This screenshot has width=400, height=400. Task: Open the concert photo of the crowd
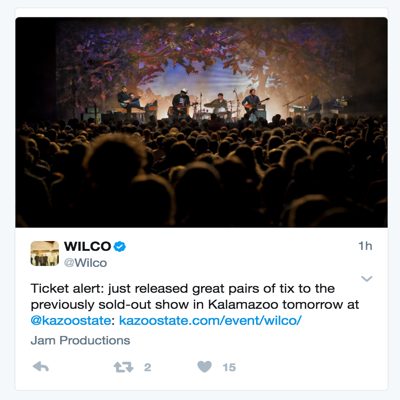(201, 122)
